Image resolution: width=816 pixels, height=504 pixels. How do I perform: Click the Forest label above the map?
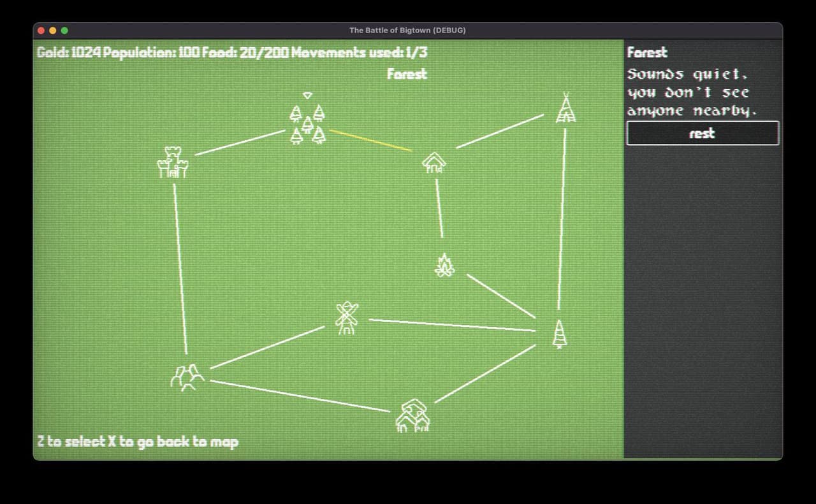coord(407,74)
